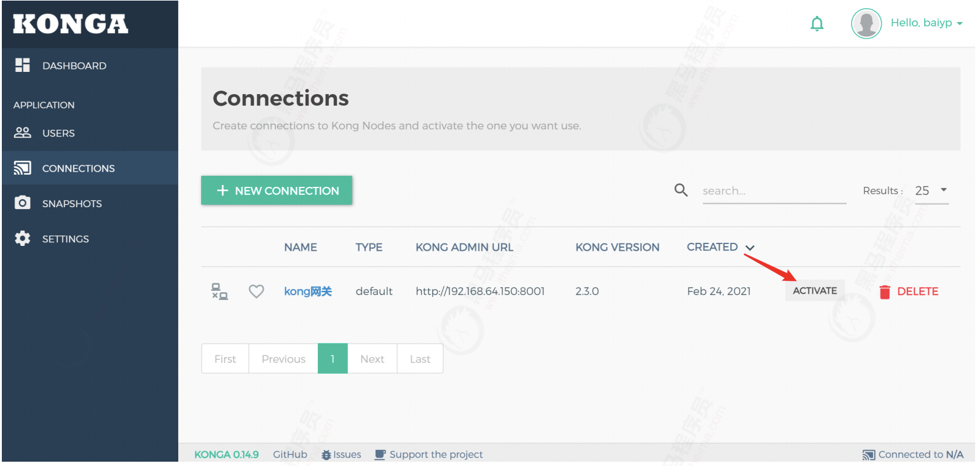Open Settings sidebar item
This screenshot has height=466, width=980.
[90, 239]
